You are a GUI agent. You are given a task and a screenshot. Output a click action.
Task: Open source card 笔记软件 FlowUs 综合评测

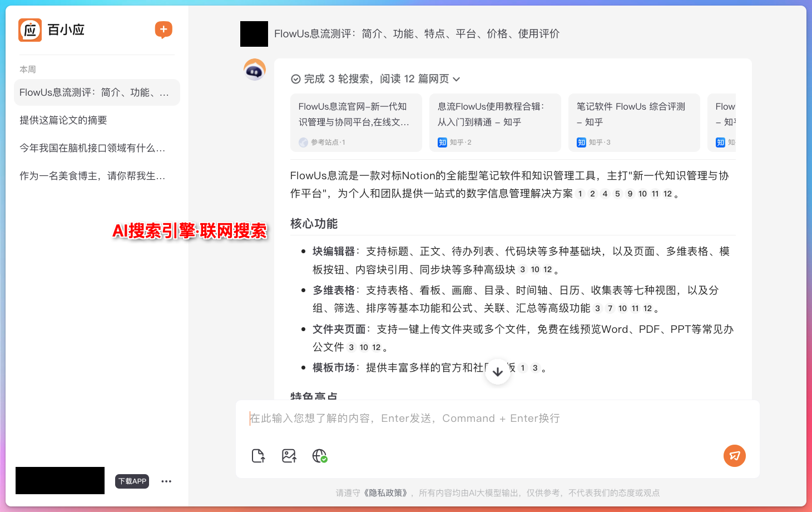tap(634, 122)
